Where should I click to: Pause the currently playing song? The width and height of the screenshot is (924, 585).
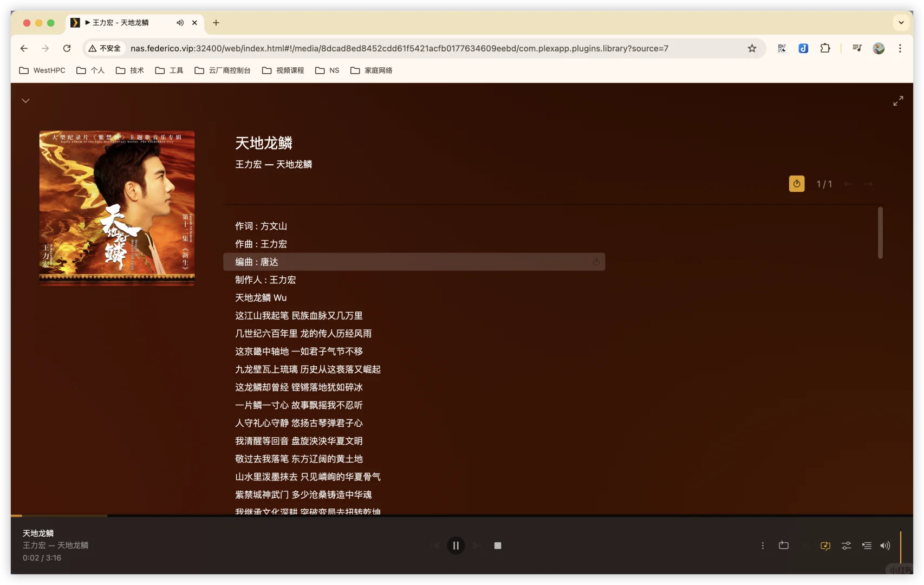(456, 545)
